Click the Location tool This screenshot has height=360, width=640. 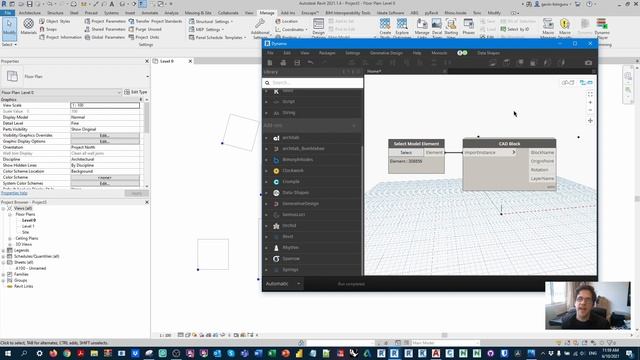pyautogui.click(x=287, y=21)
